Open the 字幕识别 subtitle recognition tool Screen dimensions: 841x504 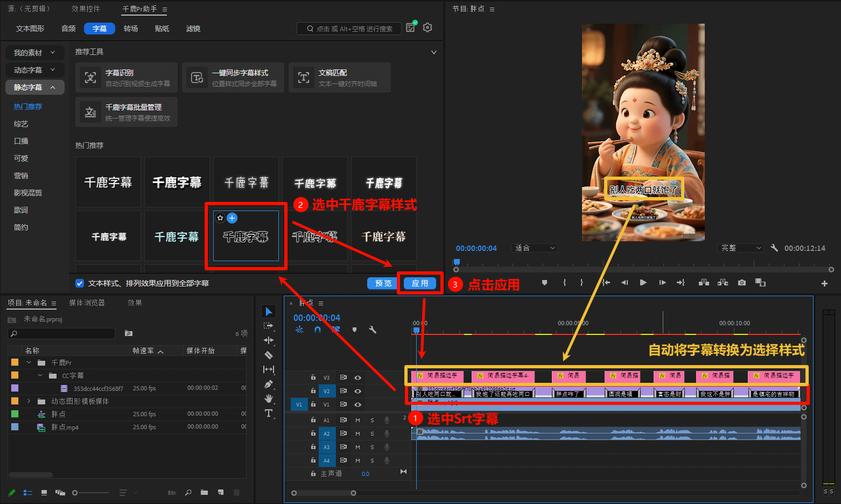(127, 78)
